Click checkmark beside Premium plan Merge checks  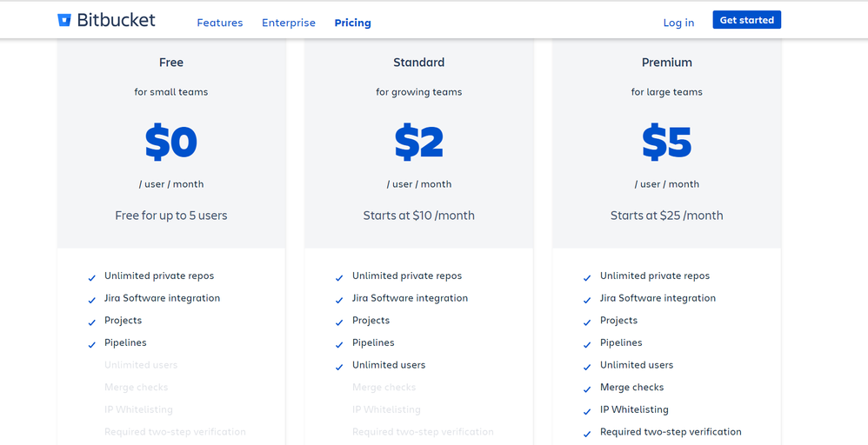coord(587,389)
